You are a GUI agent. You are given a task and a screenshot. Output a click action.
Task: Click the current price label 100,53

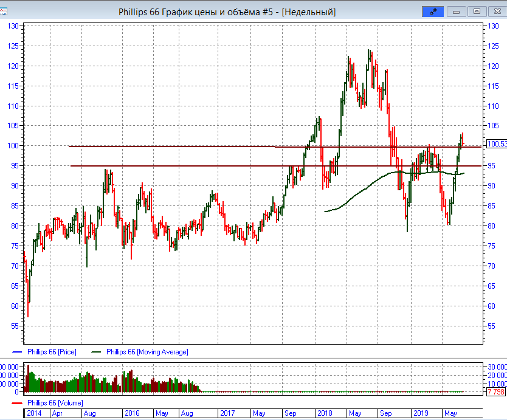(x=497, y=144)
